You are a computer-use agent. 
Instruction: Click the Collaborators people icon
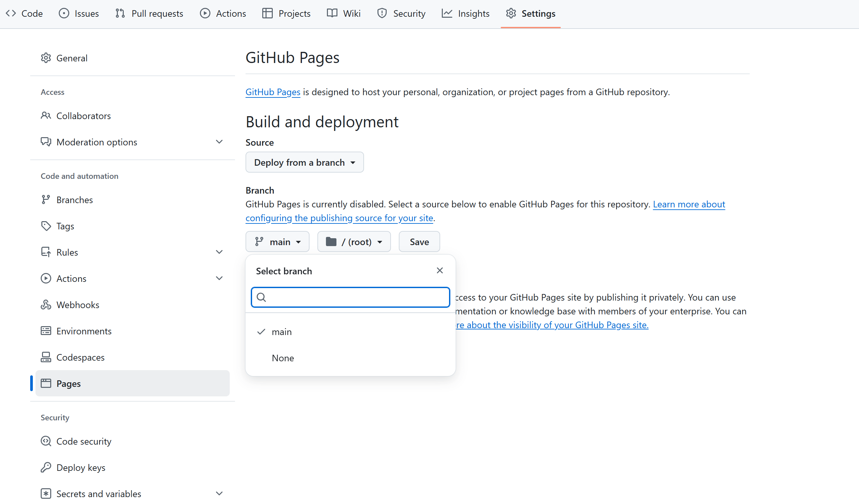click(46, 116)
